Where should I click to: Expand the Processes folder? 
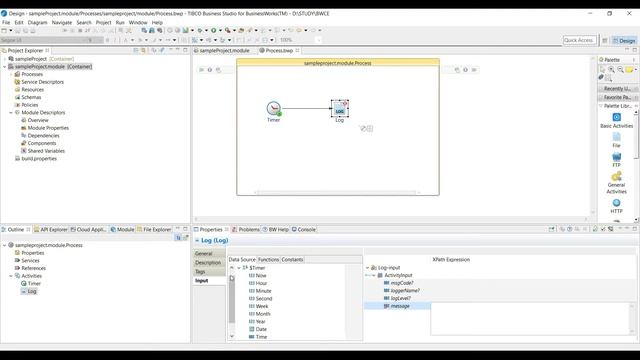(x=11, y=74)
